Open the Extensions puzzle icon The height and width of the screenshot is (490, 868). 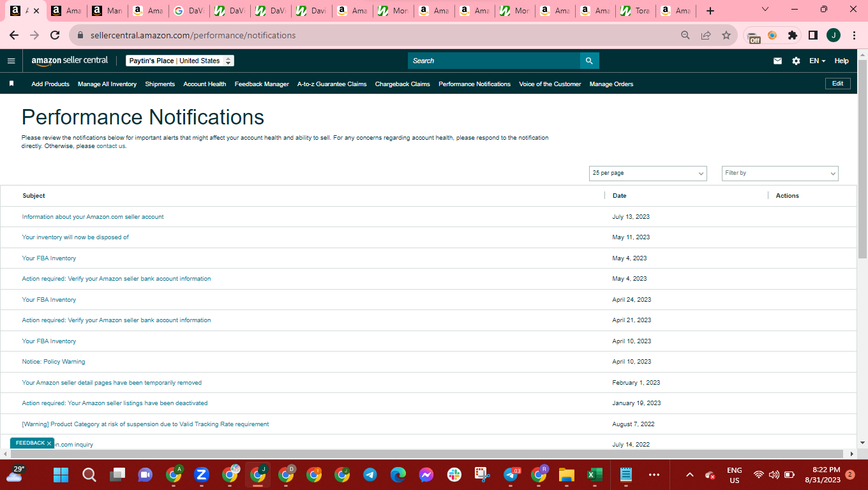[793, 35]
